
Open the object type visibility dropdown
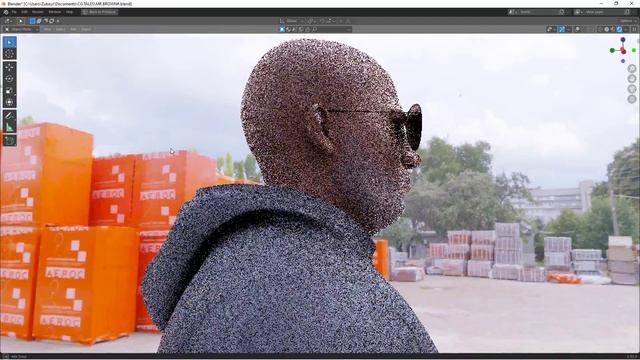(x=551, y=29)
